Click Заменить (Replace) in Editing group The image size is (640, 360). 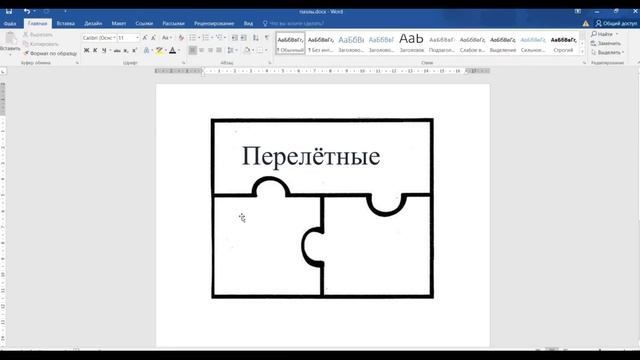tap(606, 43)
